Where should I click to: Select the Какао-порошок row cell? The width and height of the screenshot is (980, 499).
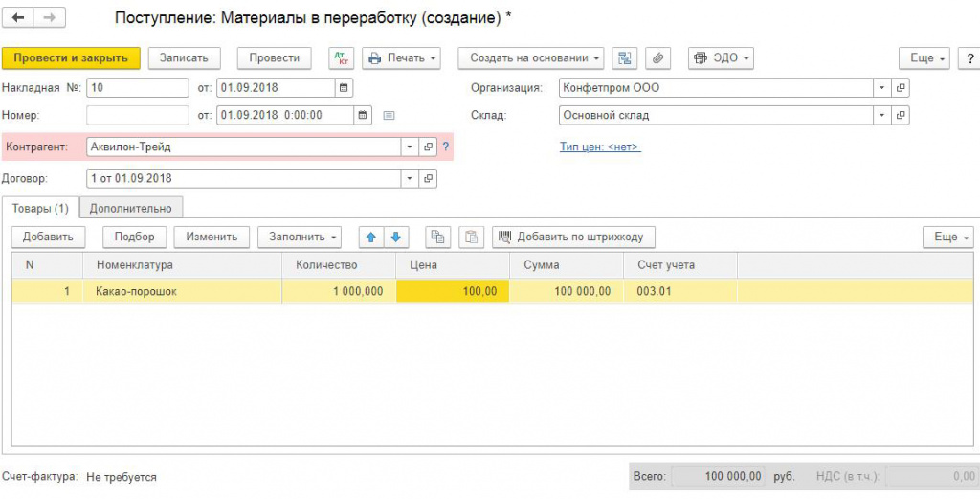click(182, 292)
